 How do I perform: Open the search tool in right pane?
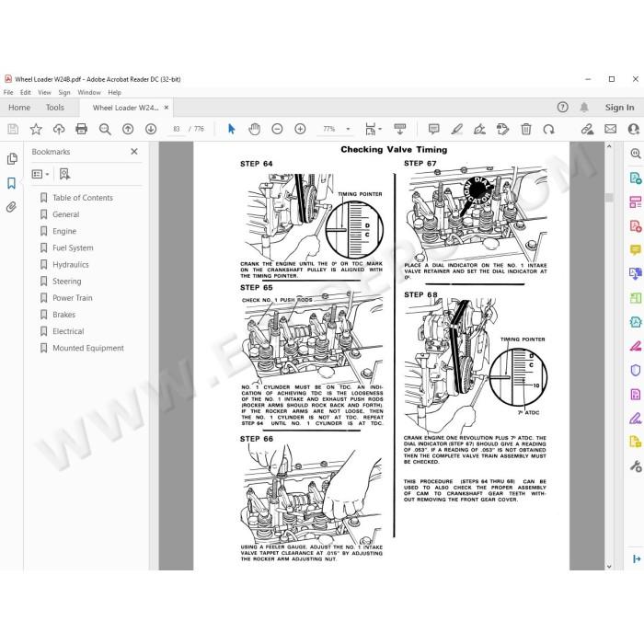click(x=636, y=154)
